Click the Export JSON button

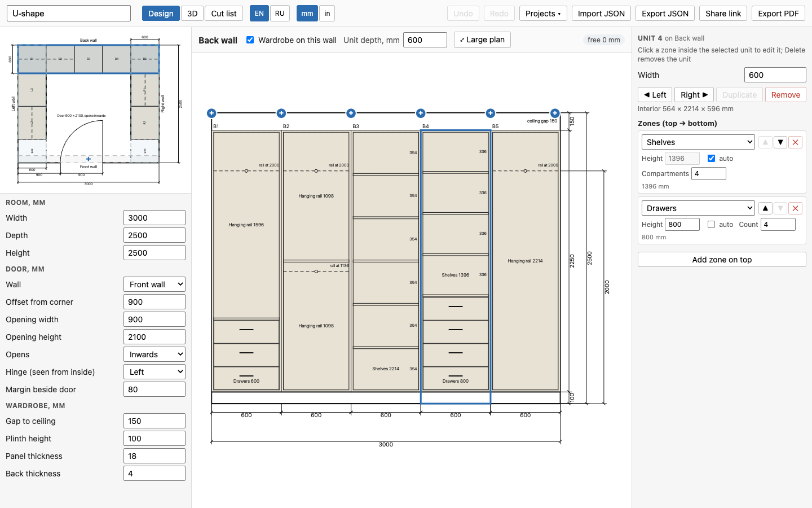pyautogui.click(x=665, y=14)
